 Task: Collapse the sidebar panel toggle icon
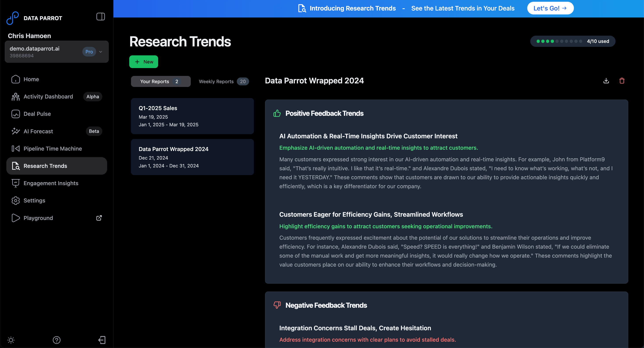tap(101, 17)
